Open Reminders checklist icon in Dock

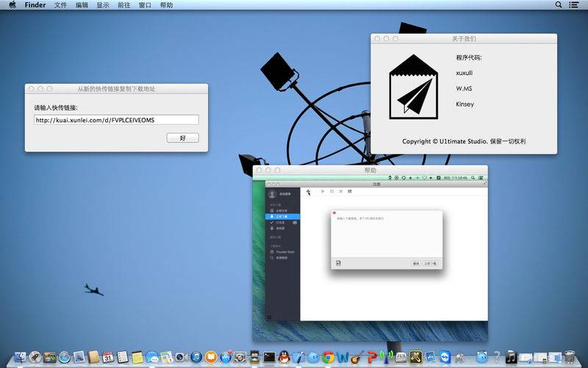pyautogui.click(x=123, y=357)
